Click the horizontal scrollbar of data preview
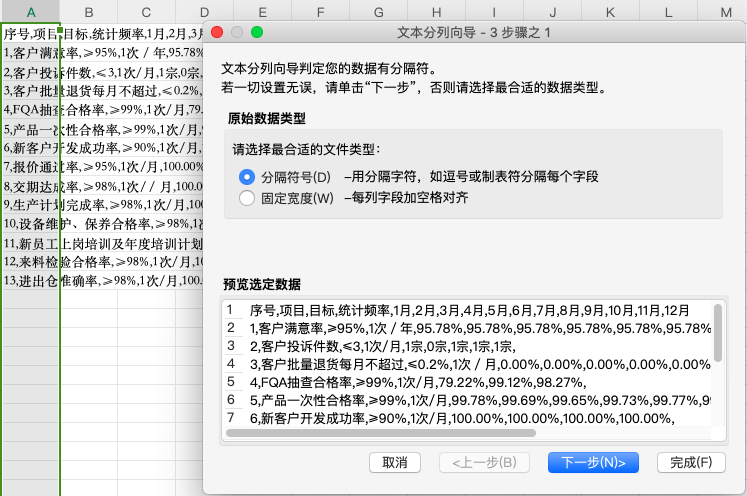The height and width of the screenshot is (496, 747). (381, 433)
